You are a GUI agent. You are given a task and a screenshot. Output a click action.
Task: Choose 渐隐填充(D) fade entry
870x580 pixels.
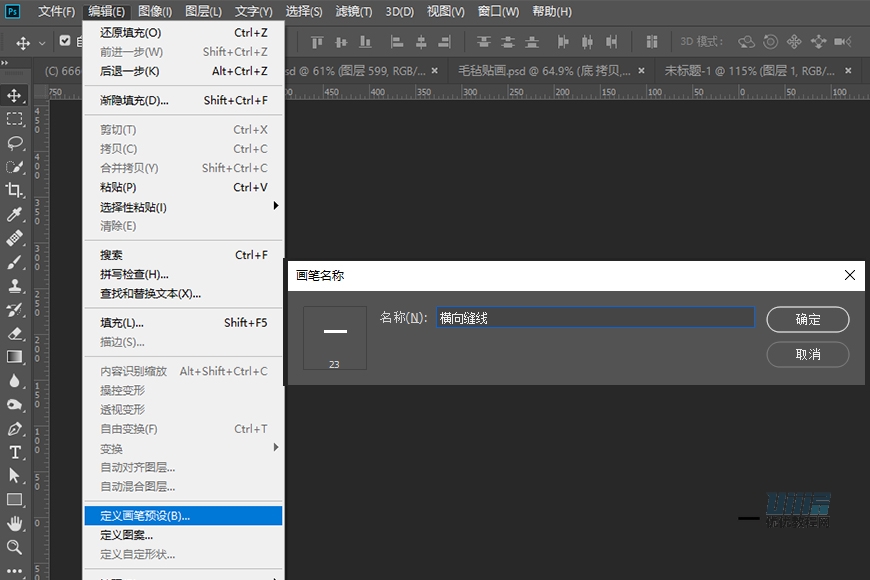[x=183, y=100]
